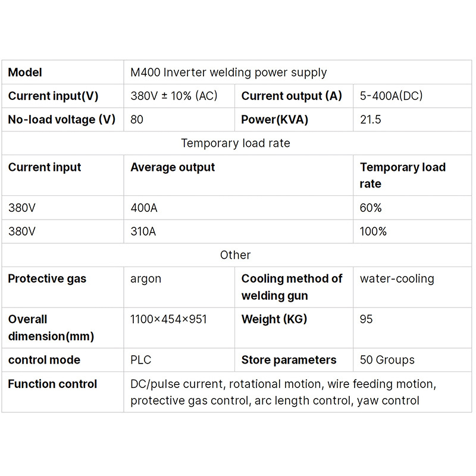Select the "Current output (A)" label

292,96
